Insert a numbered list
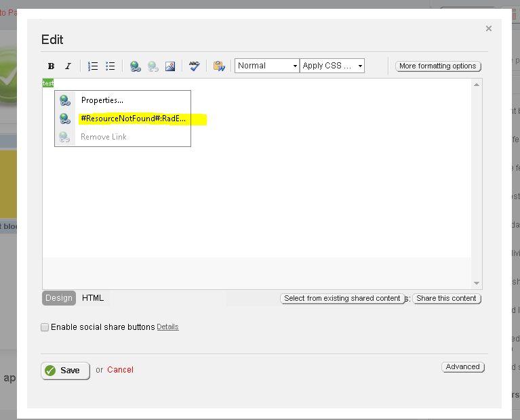 [x=93, y=66]
